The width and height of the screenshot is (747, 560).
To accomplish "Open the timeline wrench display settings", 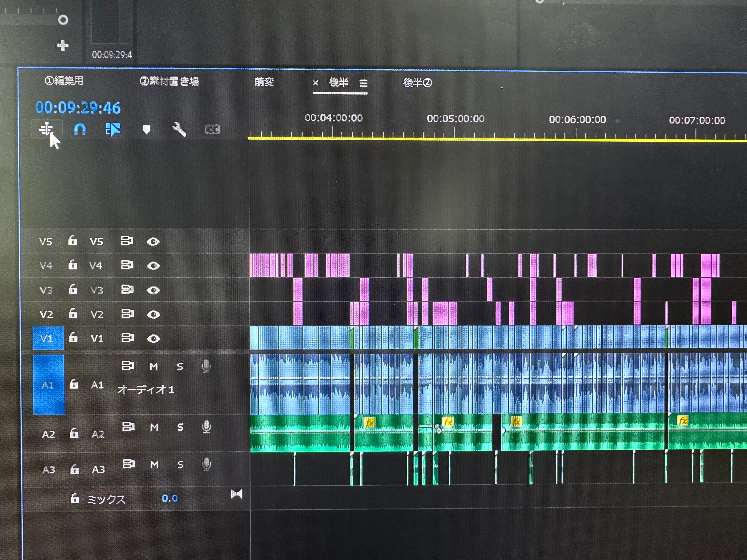I will pyautogui.click(x=179, y=130).
